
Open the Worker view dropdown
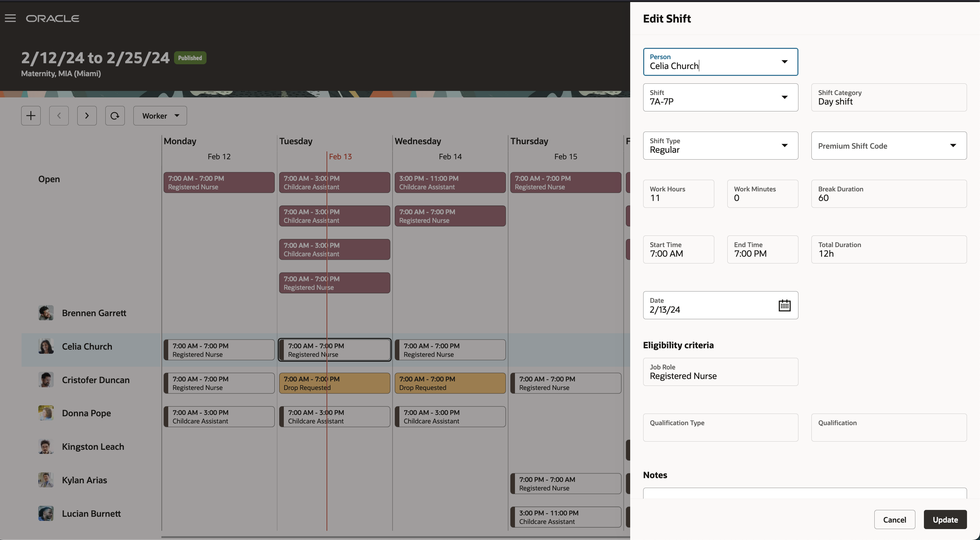pyautogui.click(x=160, y=116)
